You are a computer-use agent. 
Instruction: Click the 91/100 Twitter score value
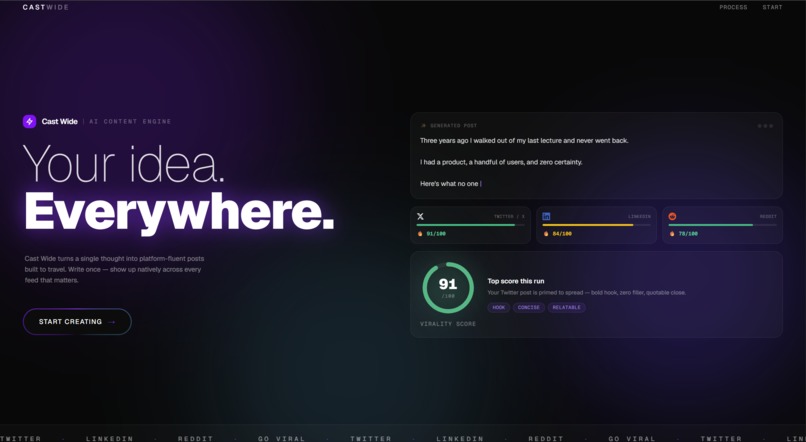click(x=436, y=234)
